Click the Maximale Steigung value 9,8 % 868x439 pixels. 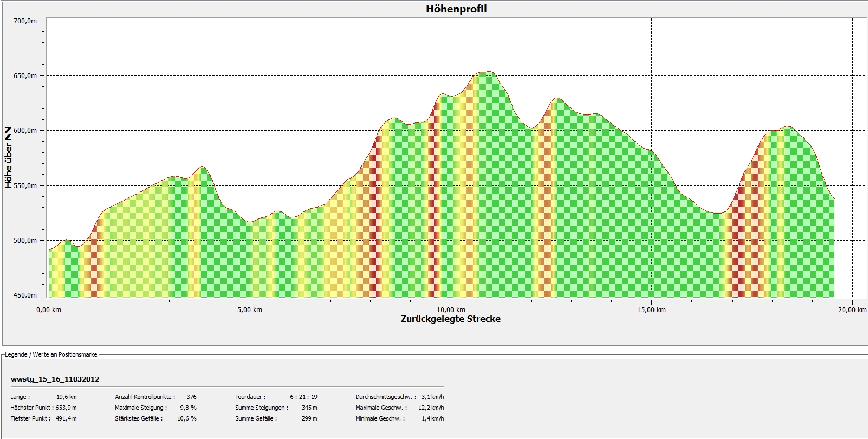(188, 408)
